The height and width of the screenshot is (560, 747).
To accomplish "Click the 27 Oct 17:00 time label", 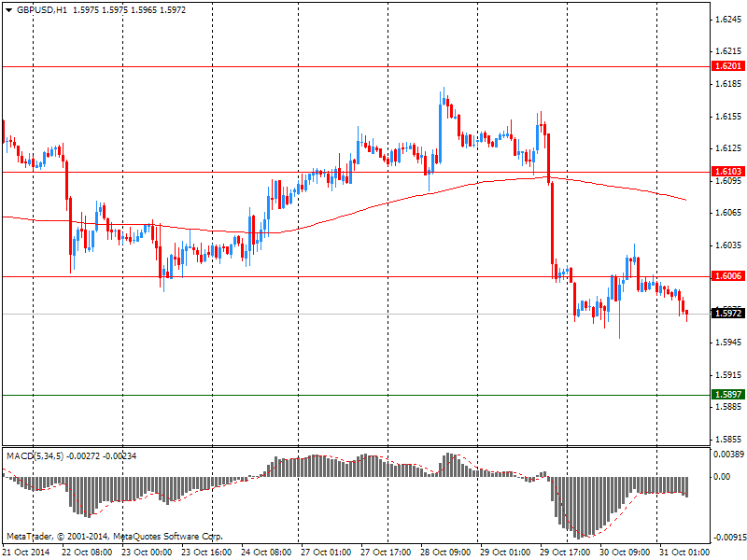I will (386, 553).
